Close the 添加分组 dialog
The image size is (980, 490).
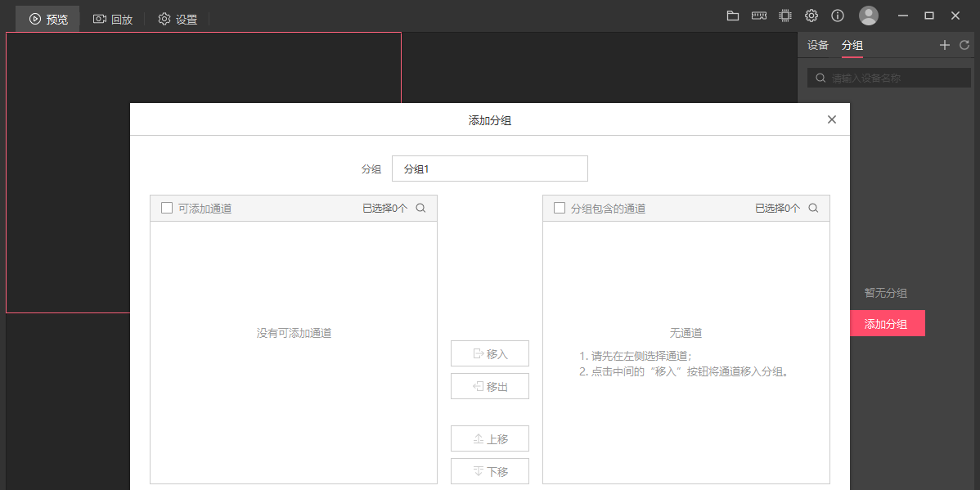(832, 119)
